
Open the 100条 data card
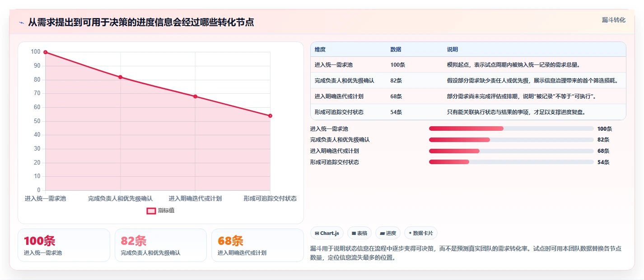click(64, 245)
